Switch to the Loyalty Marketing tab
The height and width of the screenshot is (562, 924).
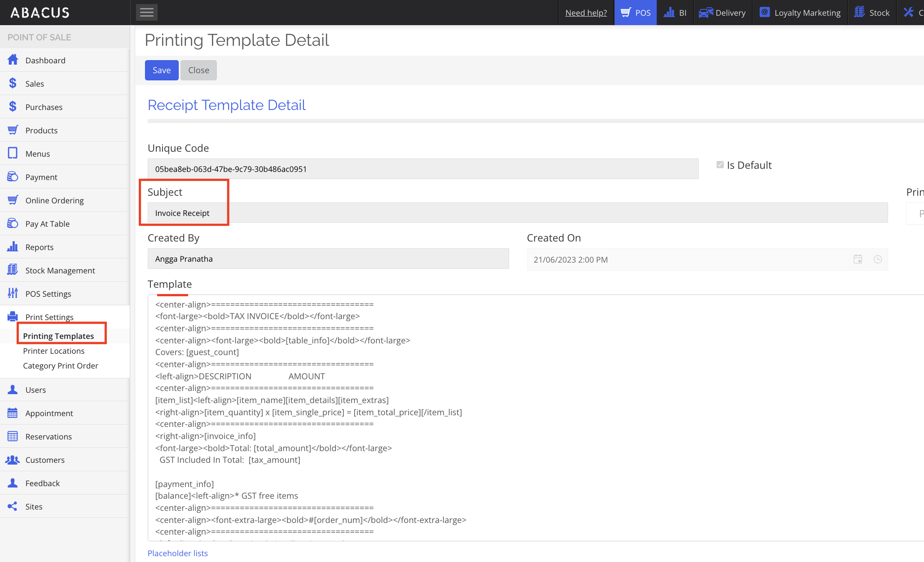coord(800,13)
